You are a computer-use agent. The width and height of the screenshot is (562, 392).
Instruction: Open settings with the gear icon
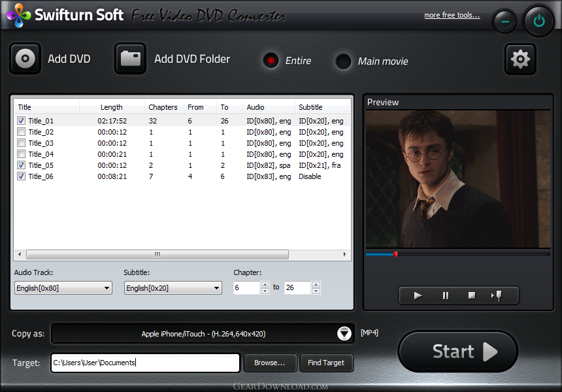[520, 59]
